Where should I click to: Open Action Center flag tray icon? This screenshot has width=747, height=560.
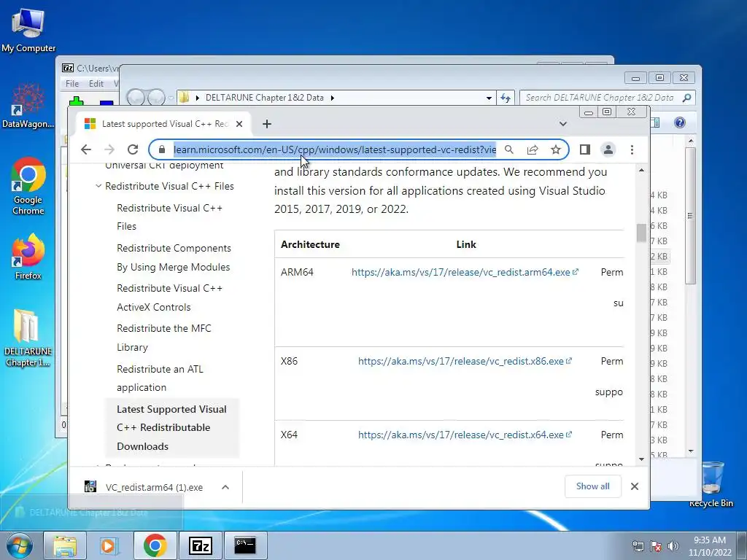[x=656, y=546]
